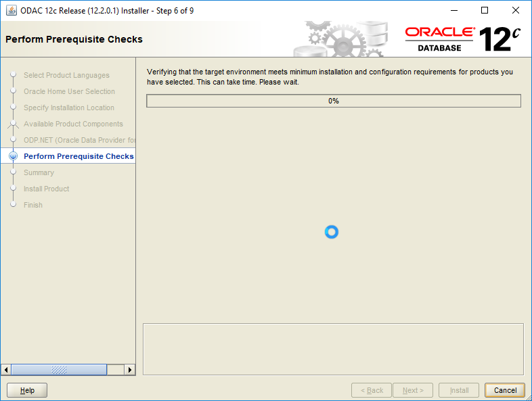Select the 'Specify Installation Location' step
This screenshot has width=532, height=401.
click(69, 108)
